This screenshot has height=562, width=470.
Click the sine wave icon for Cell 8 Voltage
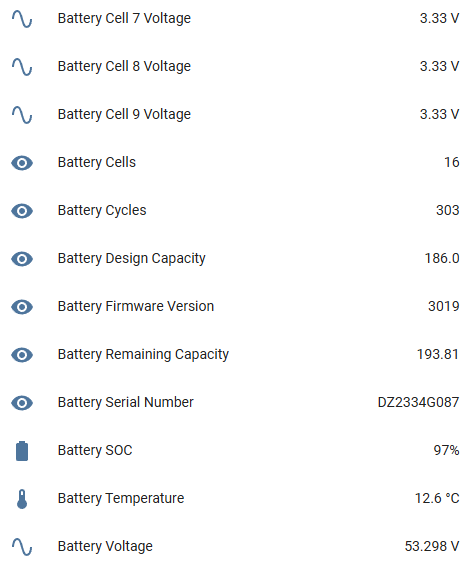pyautogui.click(x=22, y=67)
